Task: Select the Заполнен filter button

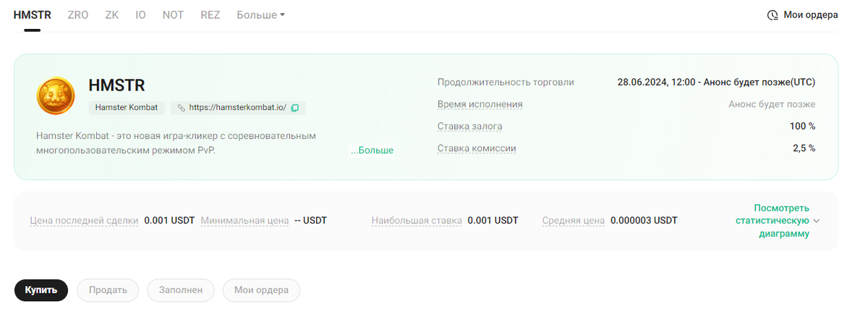Action: tap(181, 290)
